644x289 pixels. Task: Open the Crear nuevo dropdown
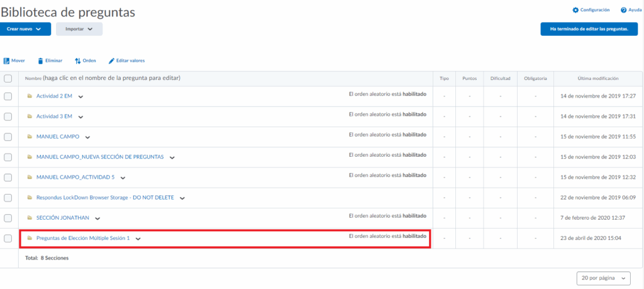(26, 29)
